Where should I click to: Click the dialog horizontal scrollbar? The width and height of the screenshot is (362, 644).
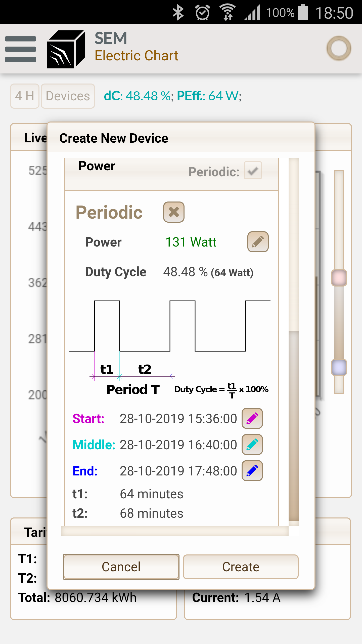point(175,531)
